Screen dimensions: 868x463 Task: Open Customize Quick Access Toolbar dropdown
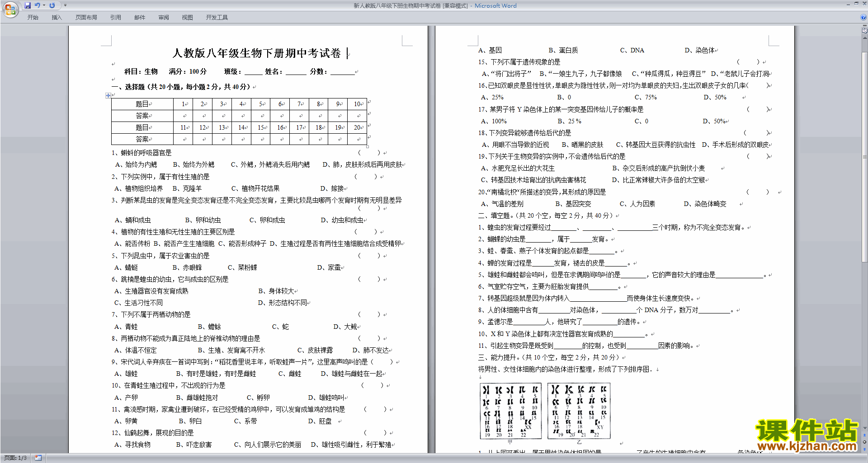65,5
